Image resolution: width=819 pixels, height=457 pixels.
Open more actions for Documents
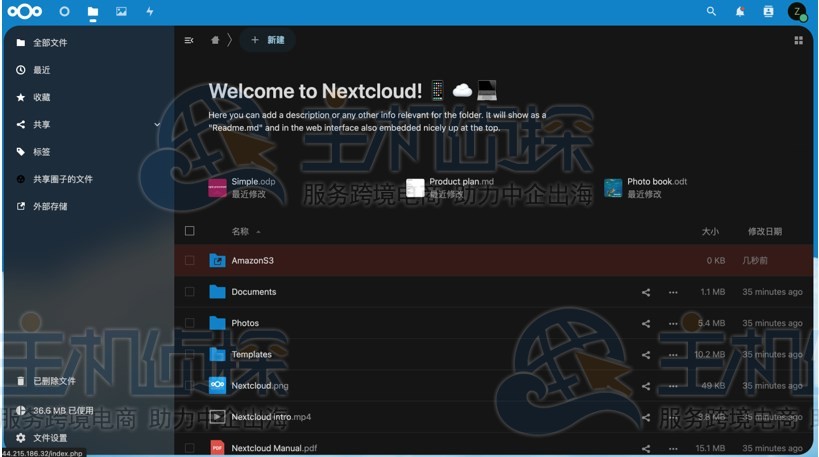click(673, 292)
